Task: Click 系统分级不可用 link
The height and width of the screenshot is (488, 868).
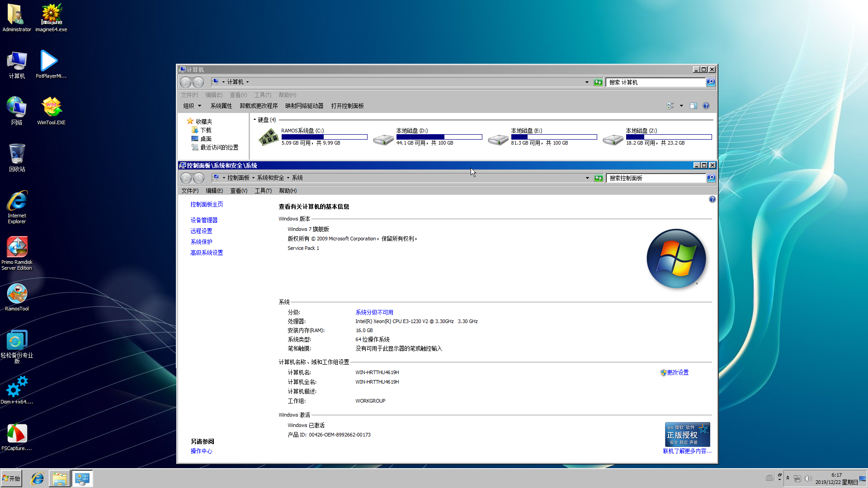Action: click(x=374, y=312)
